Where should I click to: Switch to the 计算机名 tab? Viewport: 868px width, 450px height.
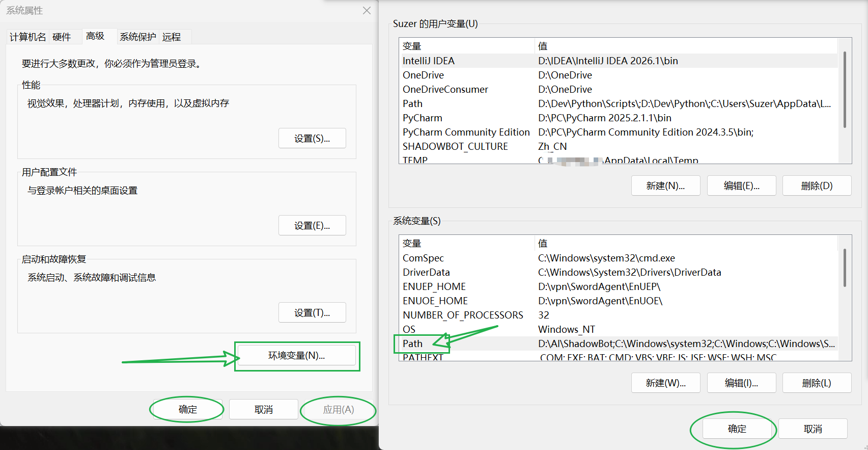(28, 37)
